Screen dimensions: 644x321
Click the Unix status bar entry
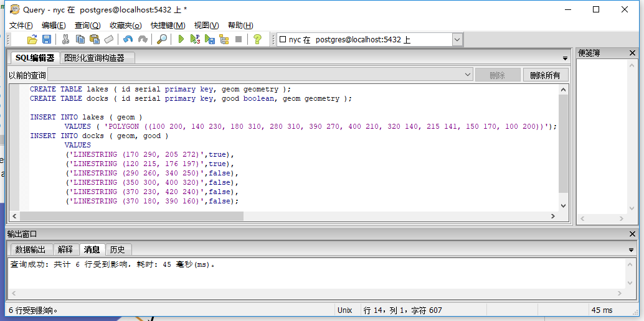[344, 310]
